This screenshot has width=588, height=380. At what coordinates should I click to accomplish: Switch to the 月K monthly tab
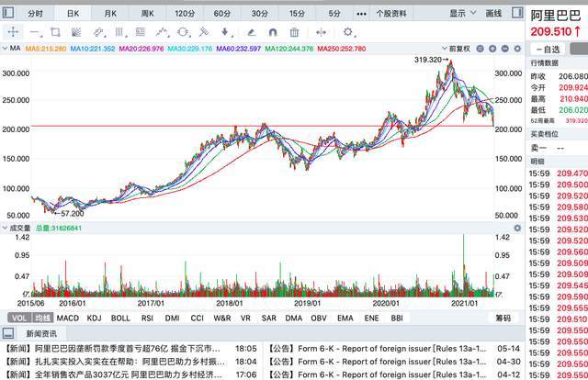click(x=110, y=14)
